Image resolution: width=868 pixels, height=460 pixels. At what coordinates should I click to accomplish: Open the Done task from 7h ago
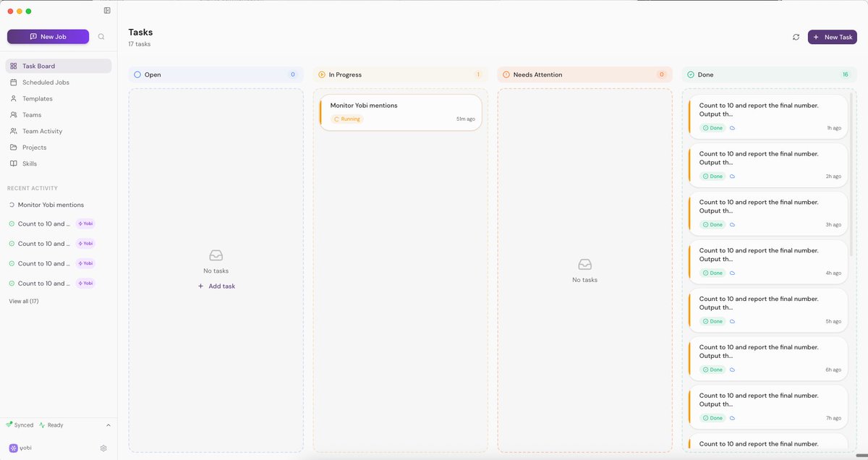(767, 407)
